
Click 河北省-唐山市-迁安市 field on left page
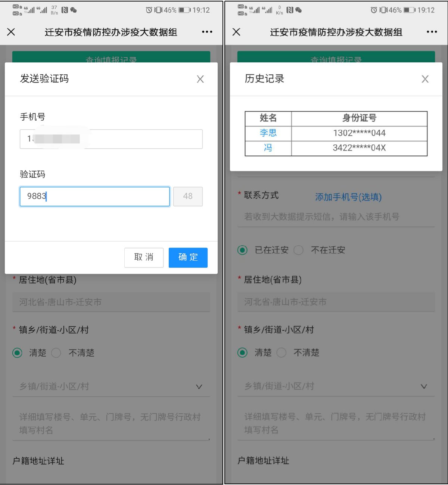point(111,302)
